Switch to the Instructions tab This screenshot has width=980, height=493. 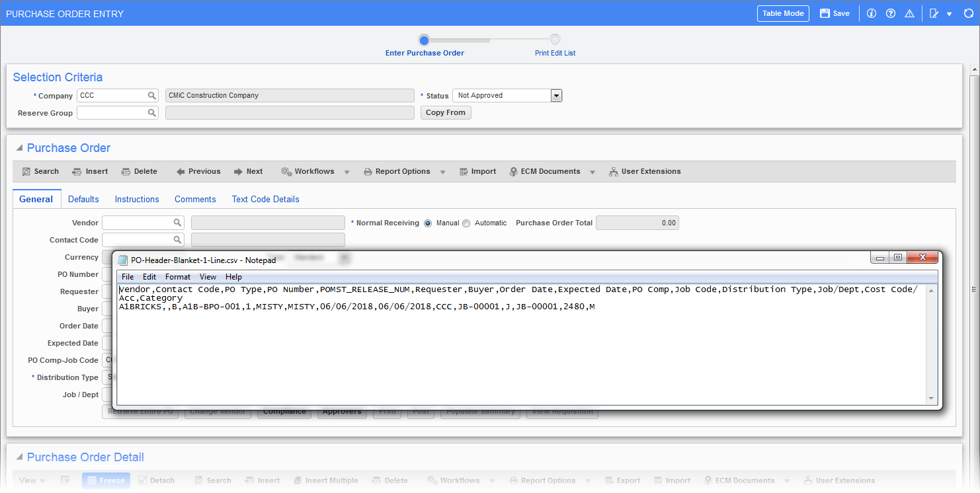click(x=137, y=199)
